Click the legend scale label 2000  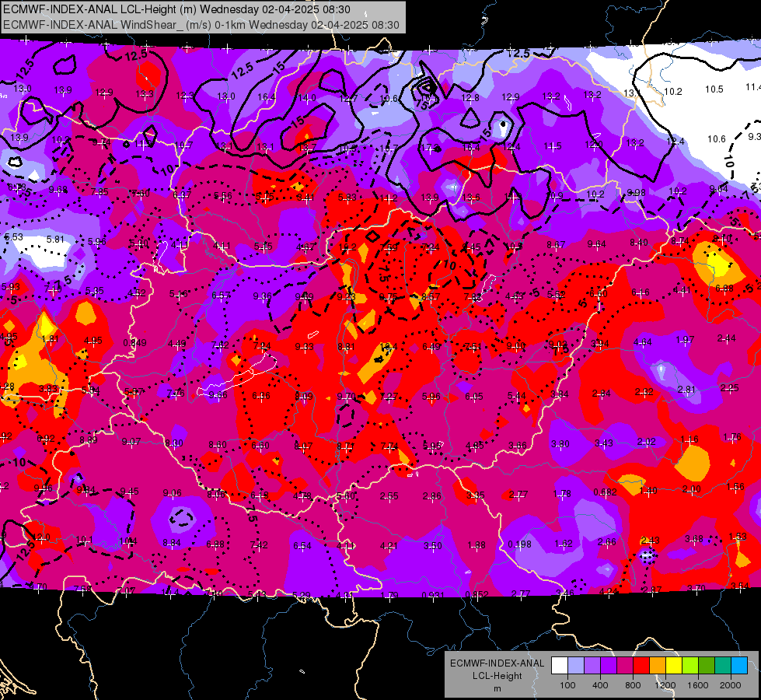731,685
